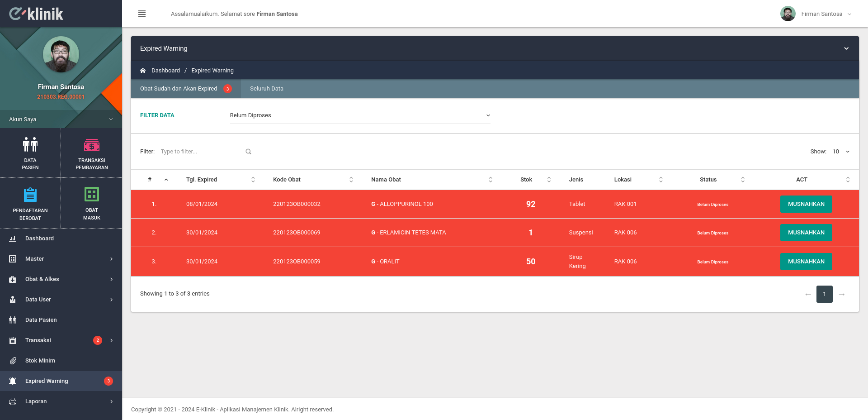
Task: Open the Pendaftaran Berobat clipboard tile
Action: pyautogui.click(x=30, y=203)
